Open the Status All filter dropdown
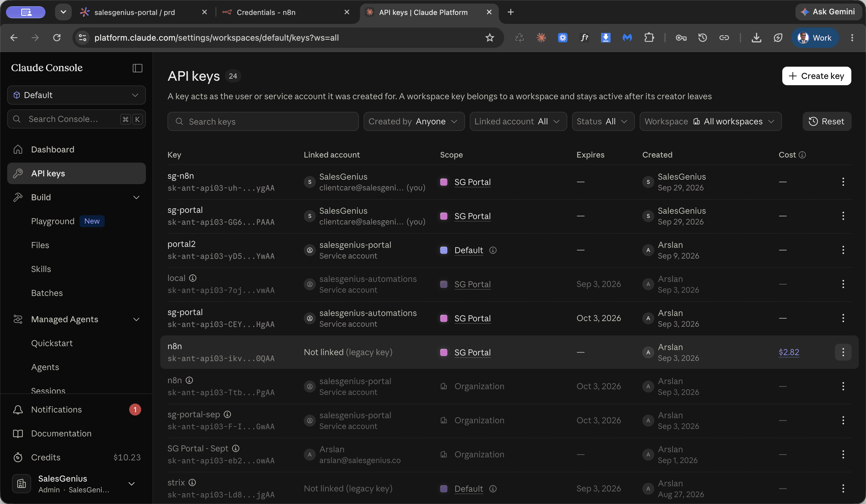Screen dimensions: 866x504 (603, 121)
